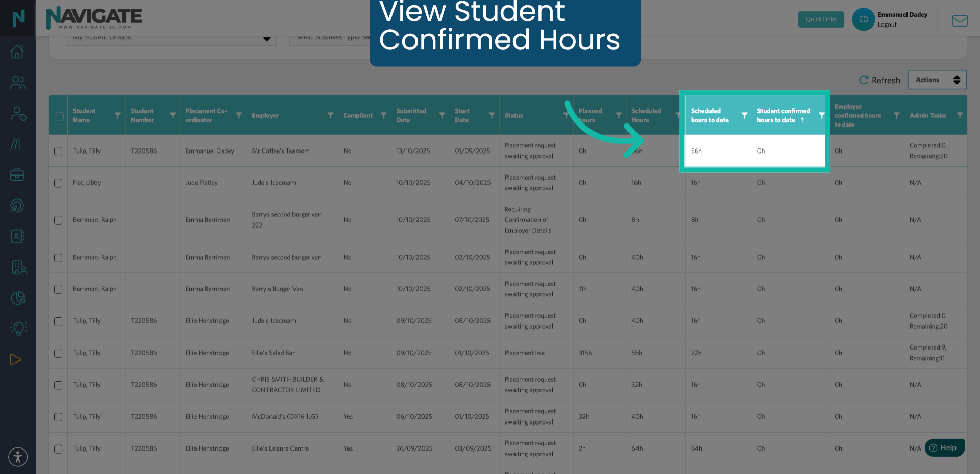The width and height of the screenshot is (980, 474).
Task: Click the play triangle sidebar icon
Action: (16, 360)
